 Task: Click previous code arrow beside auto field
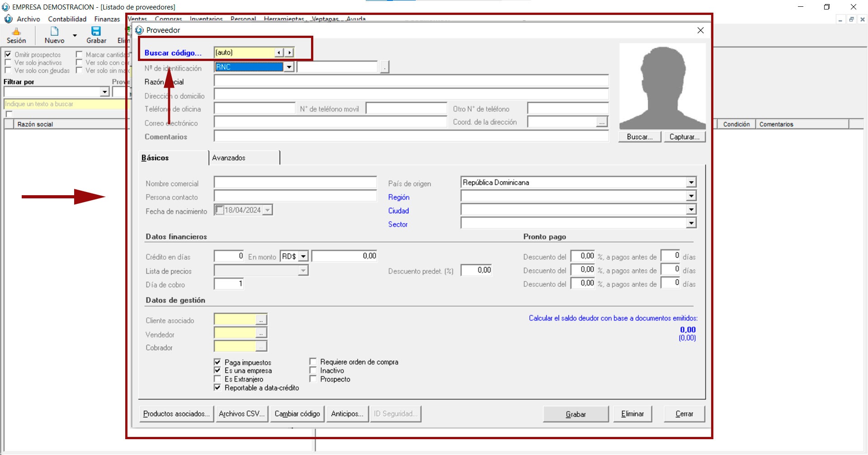(279, 53)
